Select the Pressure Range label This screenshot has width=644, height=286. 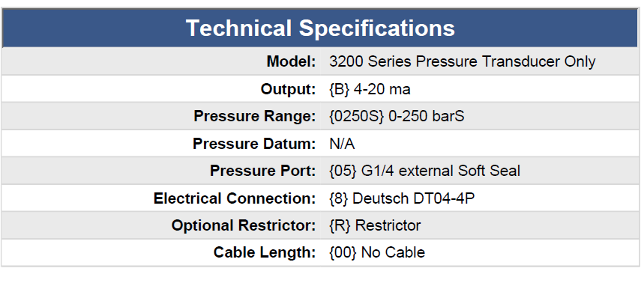(x=255, y=116)
